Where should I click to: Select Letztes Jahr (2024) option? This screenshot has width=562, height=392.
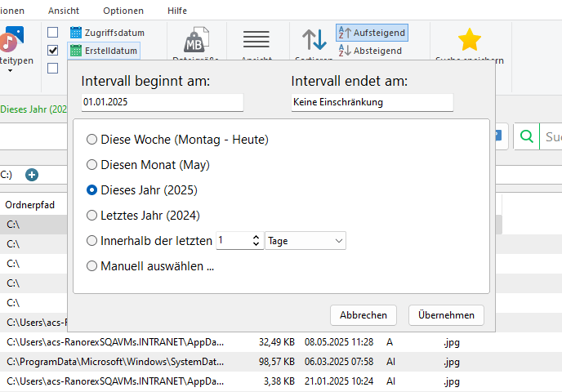144,216
